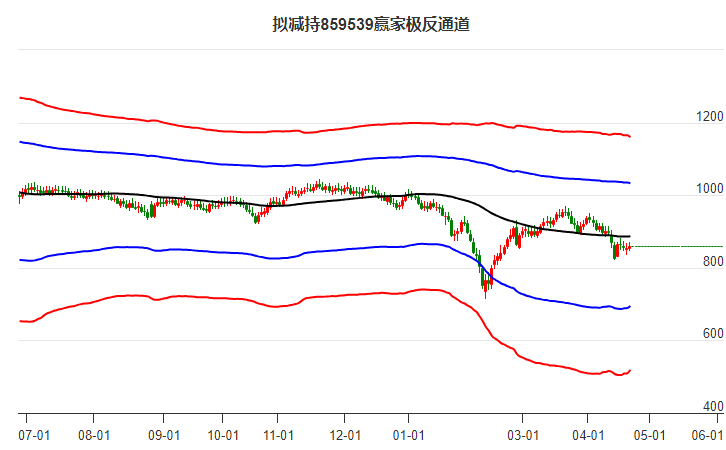Select the 05-01 date label
Image resolution: width=726 pixels, height=450 pixels.
[650, 435]
